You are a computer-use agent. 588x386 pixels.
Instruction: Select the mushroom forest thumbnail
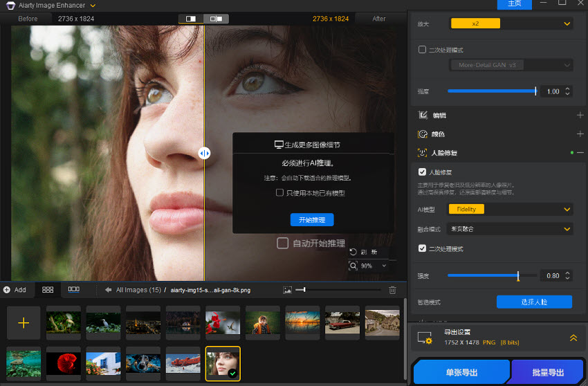[64, 322]
